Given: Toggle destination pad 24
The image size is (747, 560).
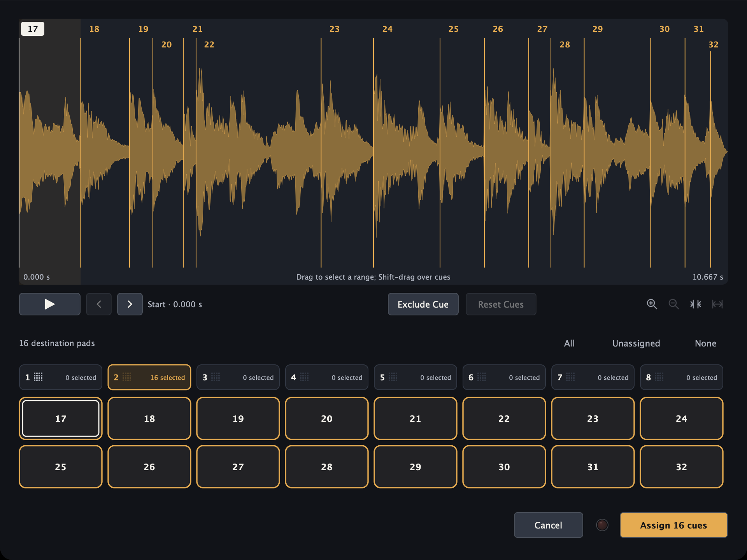Looking at the screenshot, I should click(682, 418).
